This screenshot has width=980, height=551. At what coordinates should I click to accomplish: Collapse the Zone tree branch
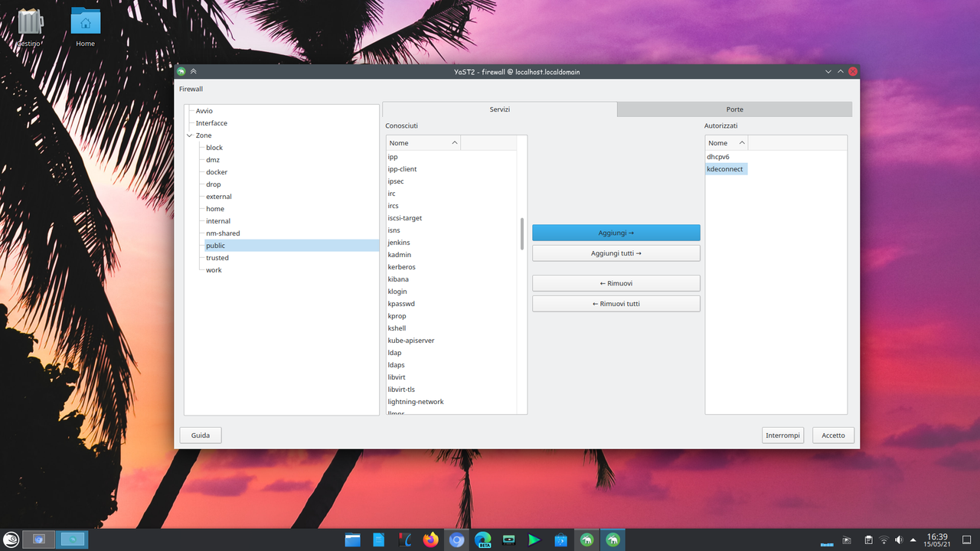point(189,135)
